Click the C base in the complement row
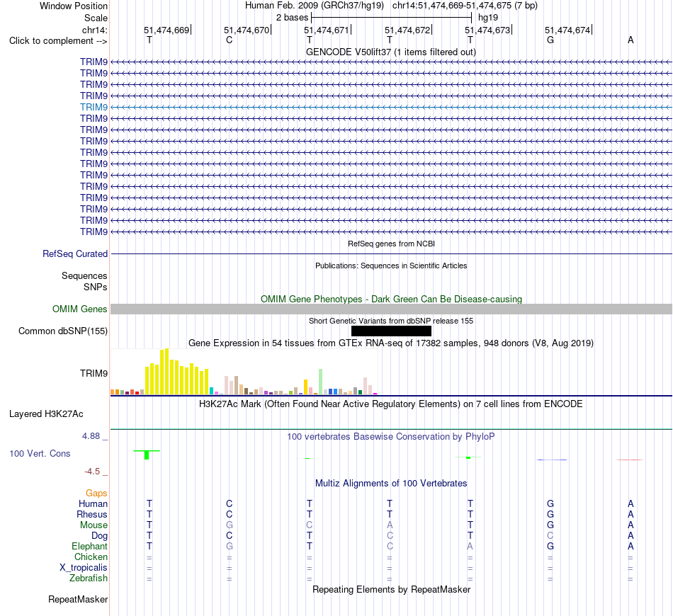673x616 pixels. [x=230, y=40]
